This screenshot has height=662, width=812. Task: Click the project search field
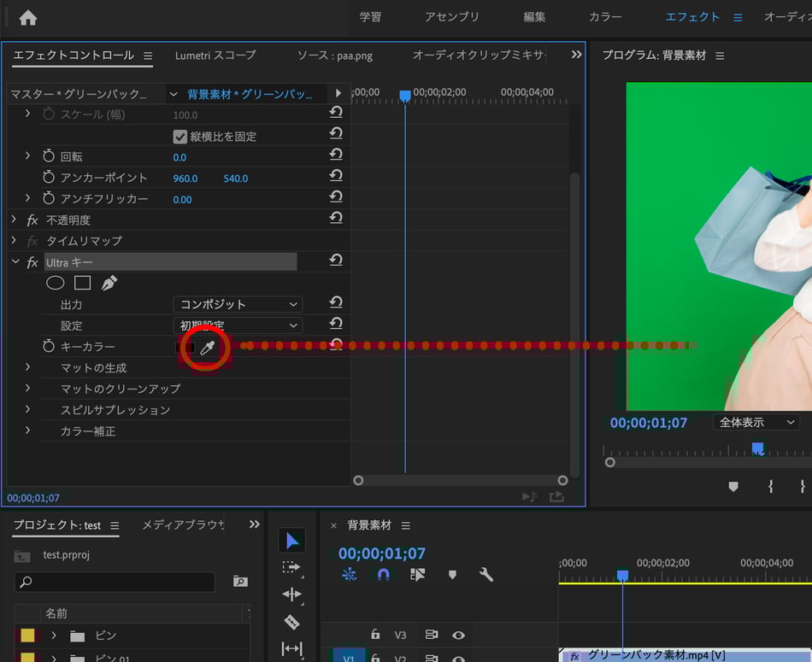(115, 582)
